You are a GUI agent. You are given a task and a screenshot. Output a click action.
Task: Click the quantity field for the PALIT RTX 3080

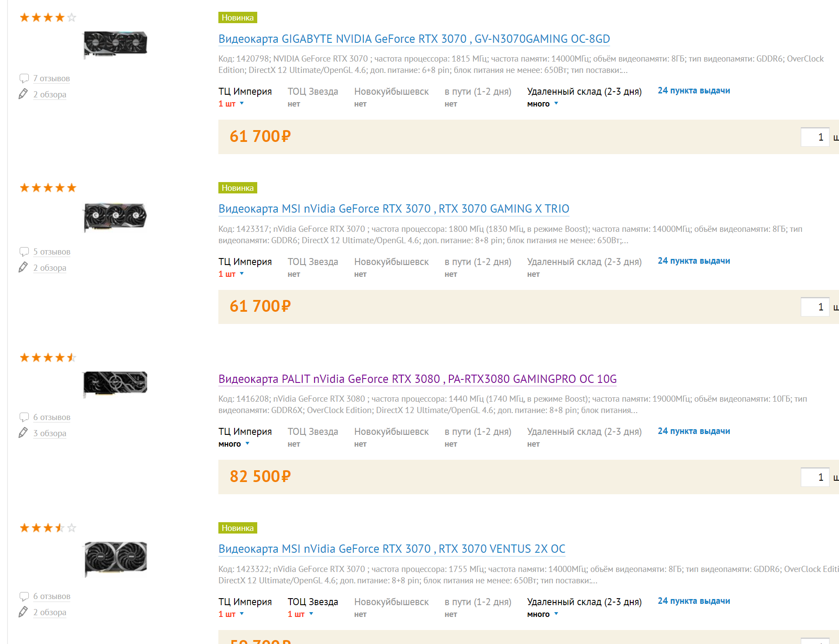tap(815, 477)
